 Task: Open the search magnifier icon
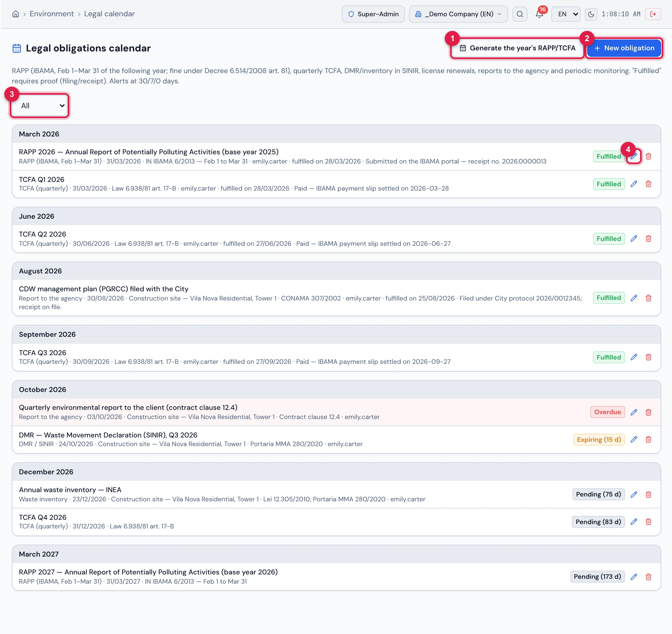coord(520,14)
